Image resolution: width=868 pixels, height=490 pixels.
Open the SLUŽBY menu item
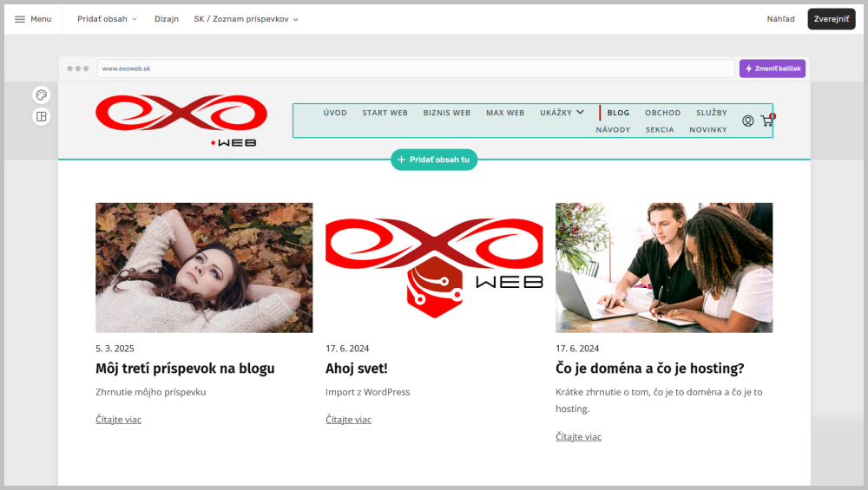coord(712,113)
